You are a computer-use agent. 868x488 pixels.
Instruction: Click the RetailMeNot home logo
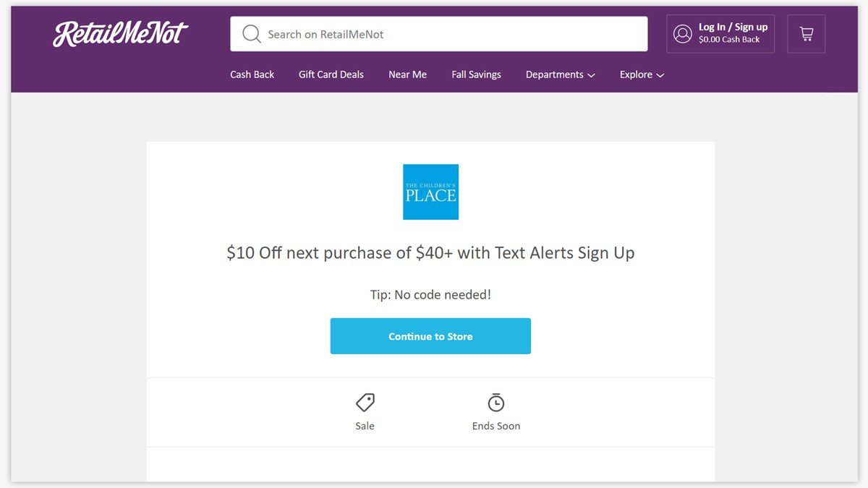pos(119,33)
